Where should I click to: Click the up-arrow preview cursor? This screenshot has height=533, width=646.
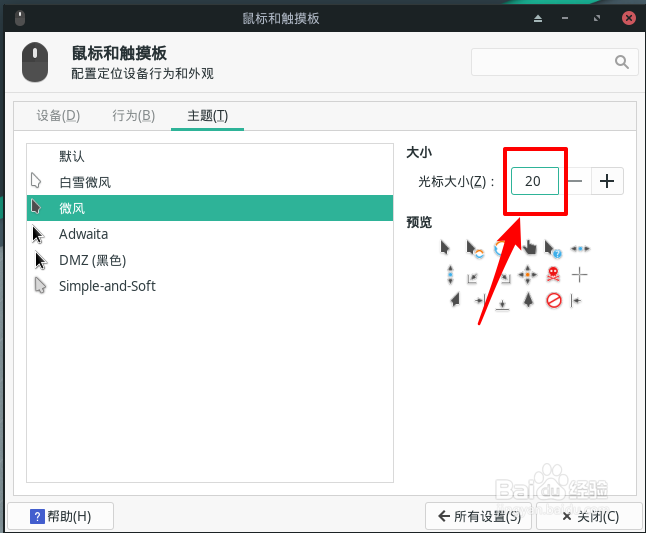pyautogui.click(x=528, y=299)
